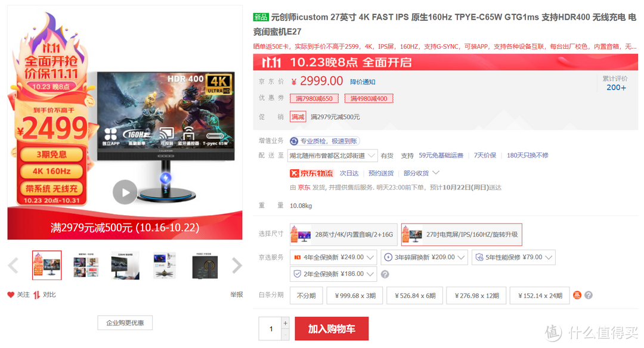
Task: Select the ¥999.68 x 3期 installment option
Action: tap(355, 296)
